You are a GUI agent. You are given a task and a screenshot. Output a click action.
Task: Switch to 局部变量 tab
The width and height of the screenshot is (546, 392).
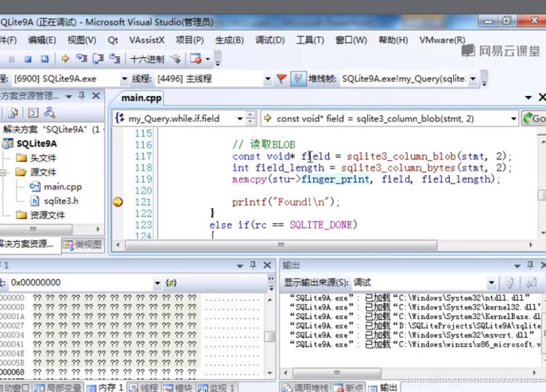[x=58, y=387]
